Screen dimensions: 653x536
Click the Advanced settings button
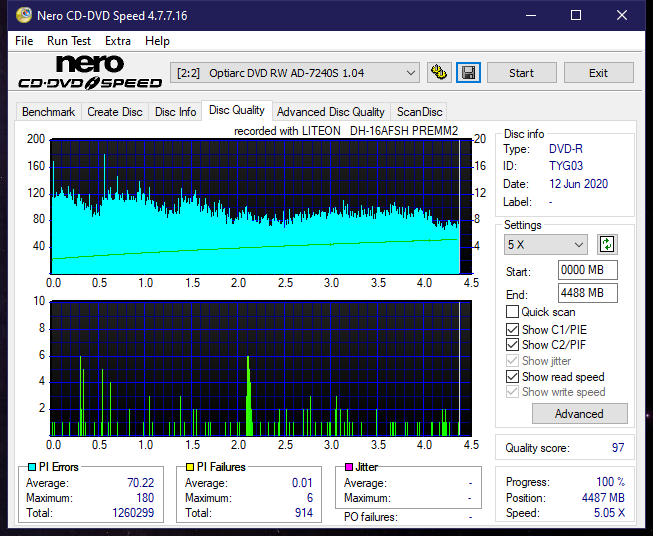click(x=579, y=414)
